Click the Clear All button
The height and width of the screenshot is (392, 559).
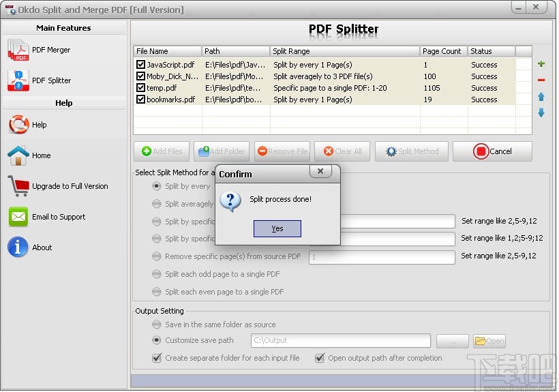tap(342, 151)
